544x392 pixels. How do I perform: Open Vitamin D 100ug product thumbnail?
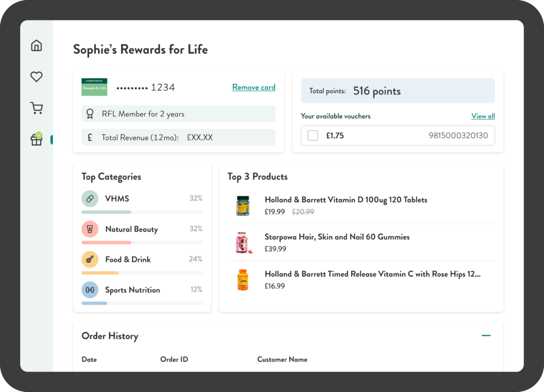tap(243, 206)
